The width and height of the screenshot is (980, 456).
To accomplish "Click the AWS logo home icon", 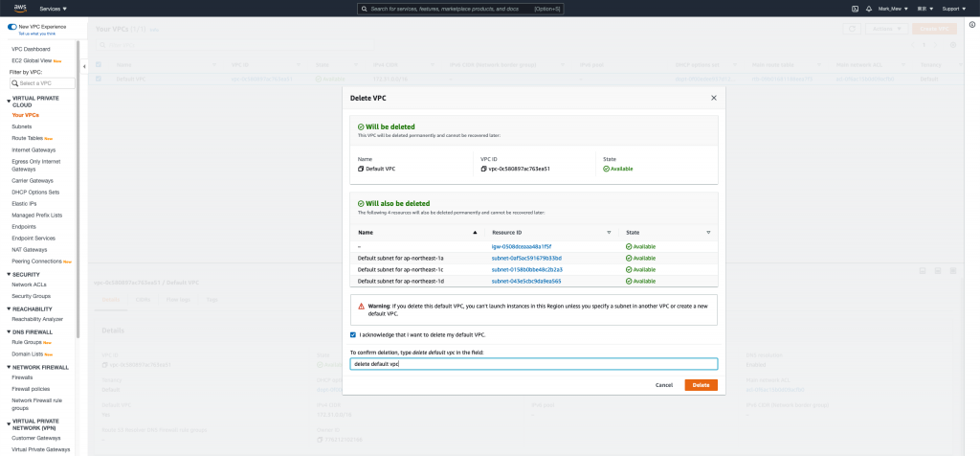I will pos(20,9).
